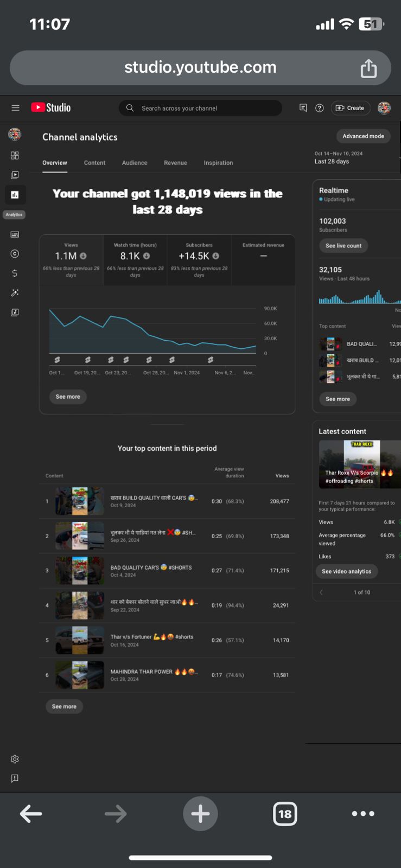Click the 208,477 views value in row 1
The image size is (401, 868).
279,501
